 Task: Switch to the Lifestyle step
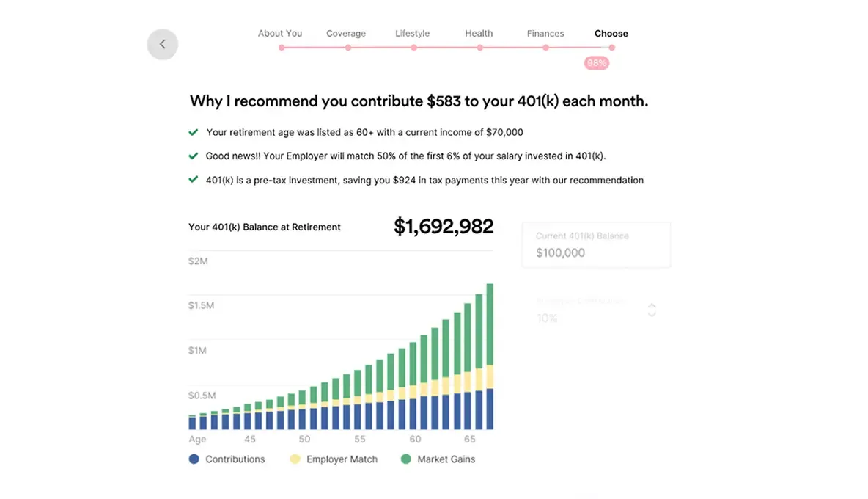pyautogui.click(x=413, y=34)
